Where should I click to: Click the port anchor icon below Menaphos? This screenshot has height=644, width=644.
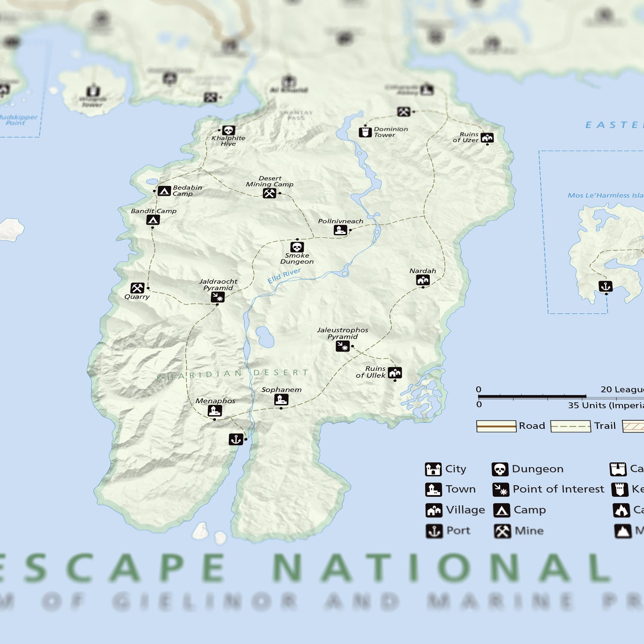(235, 439)
